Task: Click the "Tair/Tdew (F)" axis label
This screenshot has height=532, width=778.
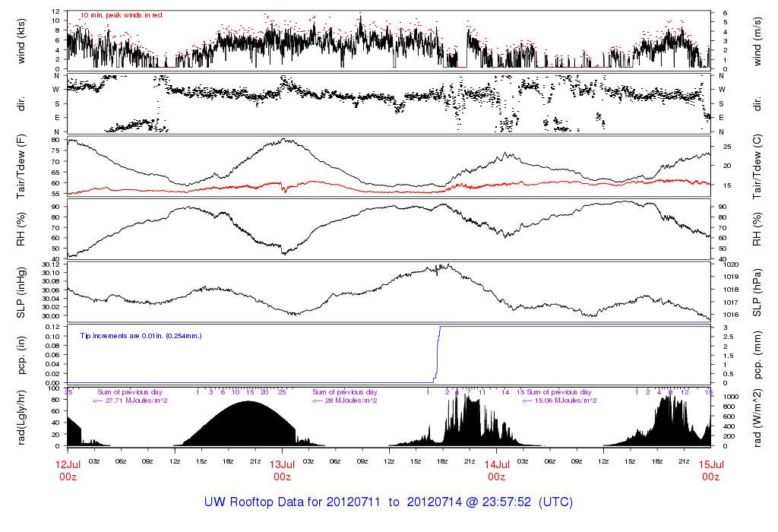Action: 21,166
